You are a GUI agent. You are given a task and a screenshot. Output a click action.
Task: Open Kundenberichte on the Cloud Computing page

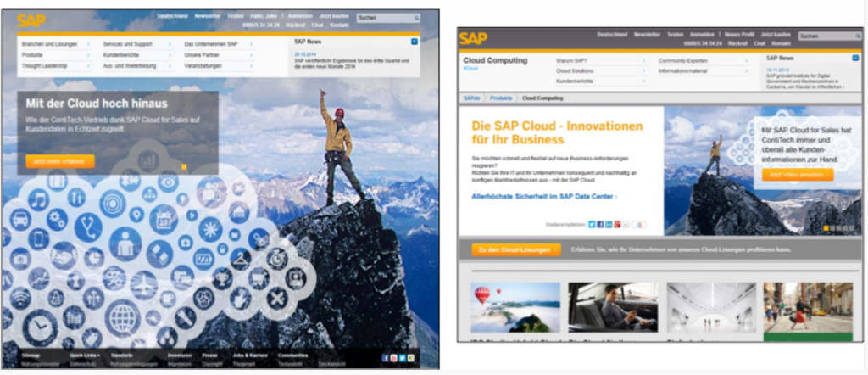pyautogui.click(x=575, y=81)
